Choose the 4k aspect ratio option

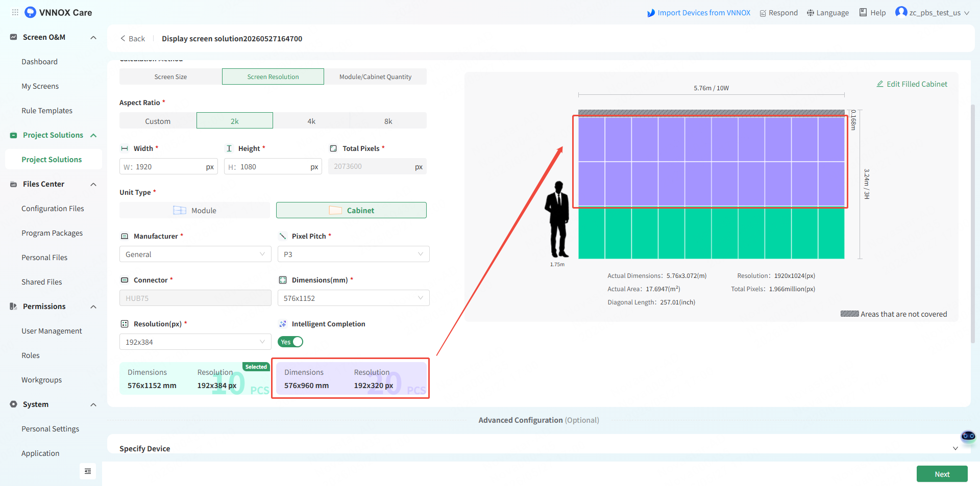pos(311,121)
